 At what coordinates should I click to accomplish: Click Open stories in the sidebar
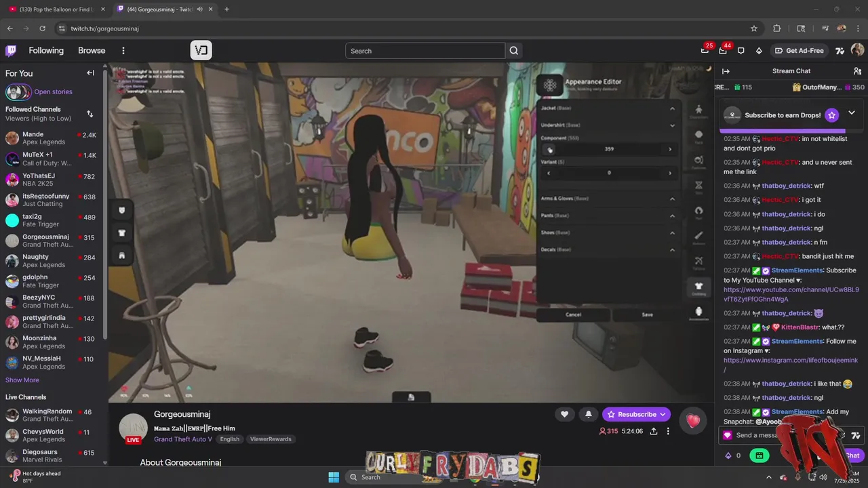53,92
